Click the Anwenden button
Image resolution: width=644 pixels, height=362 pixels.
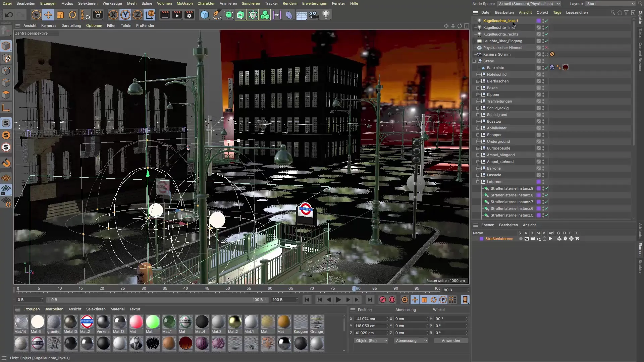[x=450, y=341]
